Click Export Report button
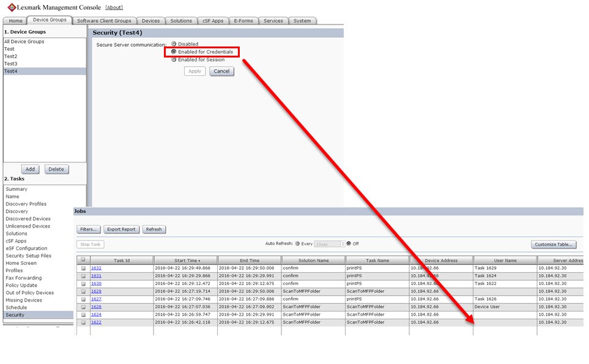The width and height of the screenshot is (589, 364). tap(120, 229)
